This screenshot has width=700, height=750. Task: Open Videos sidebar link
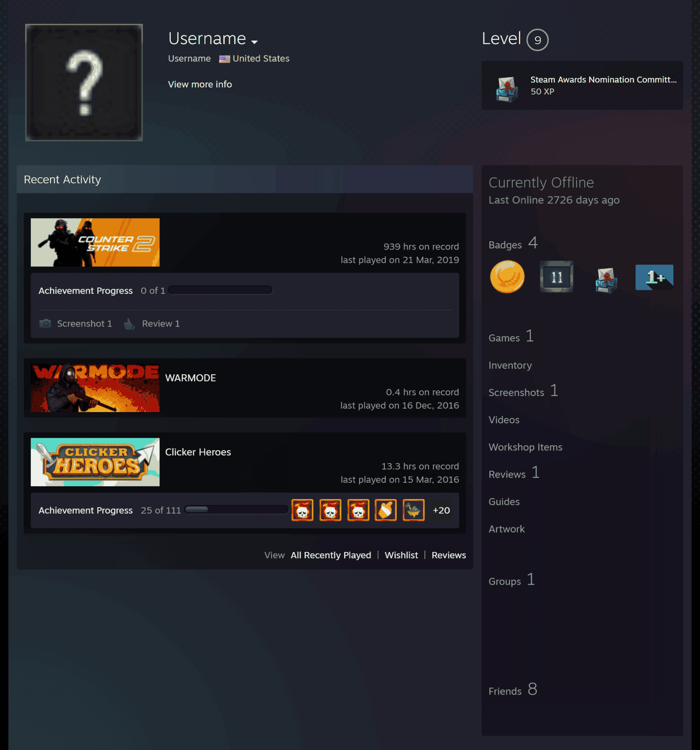tap(504, 420)
